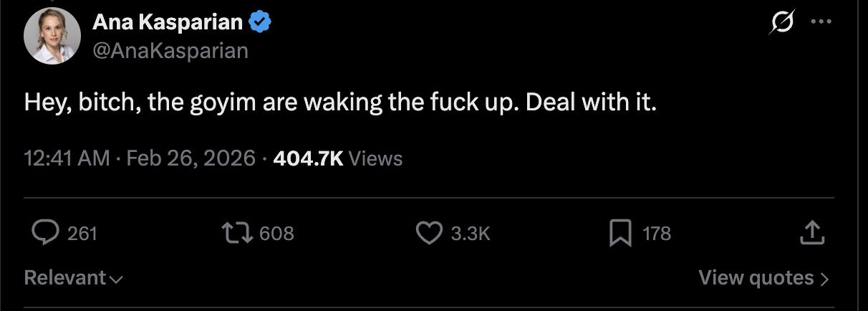Open Ana Kasparian's profile picture
Image resolution: width=868 pixels, height=311 pixels.
(52, 36)
